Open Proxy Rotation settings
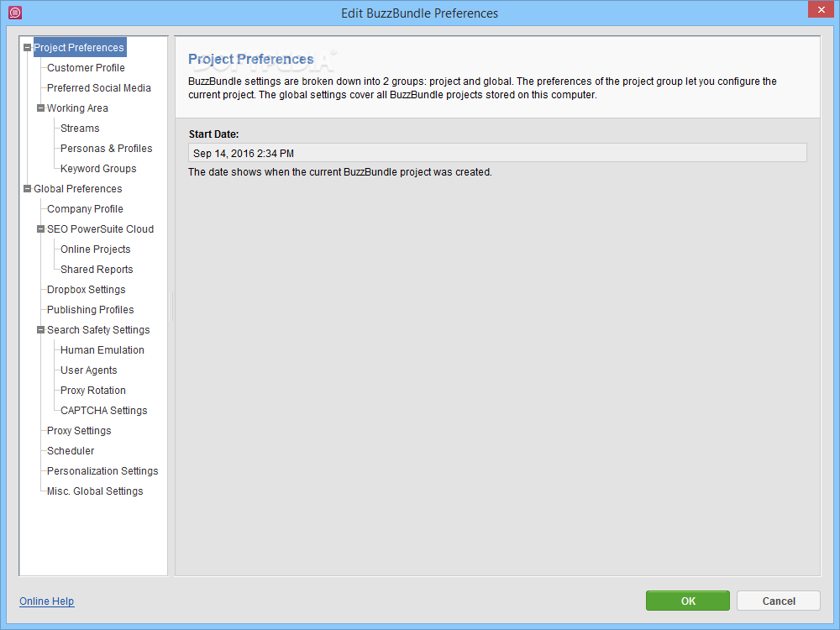Image resolution: width=840 pixels, height=630 pixels. 92,391
